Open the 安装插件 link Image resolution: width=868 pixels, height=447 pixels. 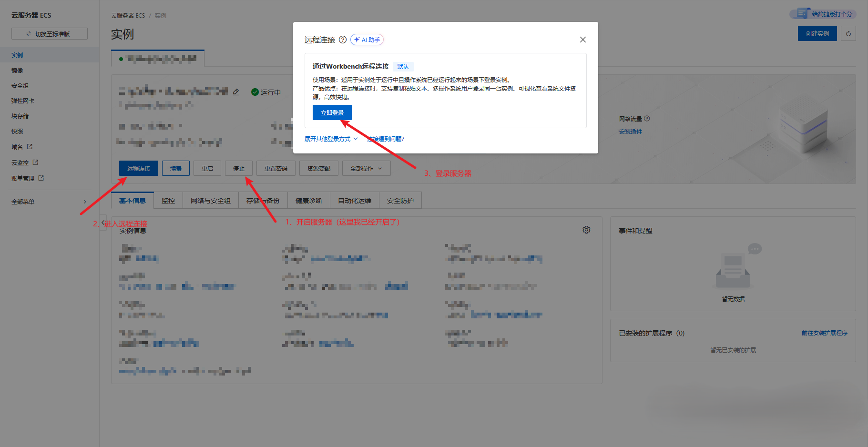pos(631,131)
